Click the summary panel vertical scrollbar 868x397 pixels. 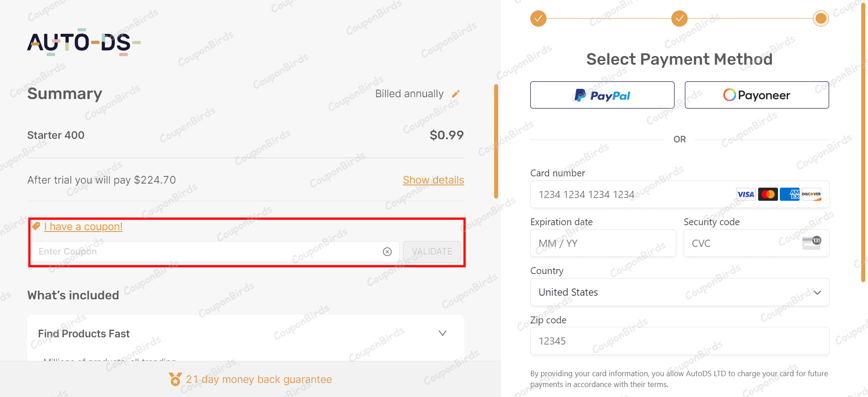click(x=496, y=141)
